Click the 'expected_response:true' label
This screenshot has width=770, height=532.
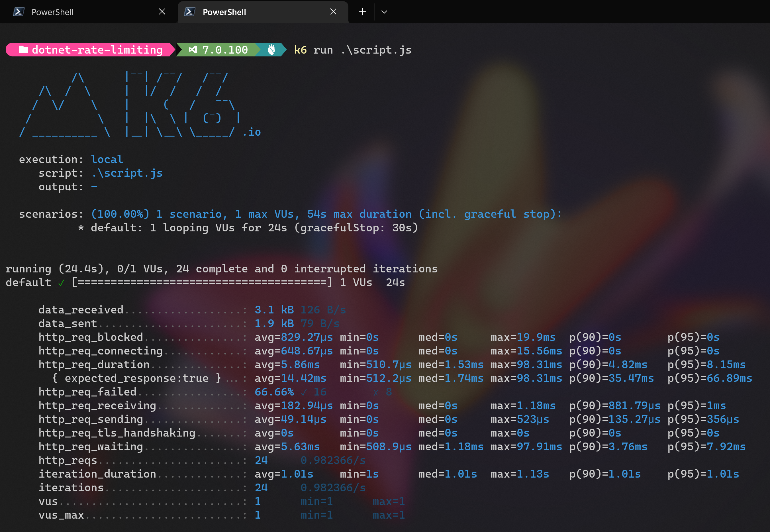click(136, 378)
